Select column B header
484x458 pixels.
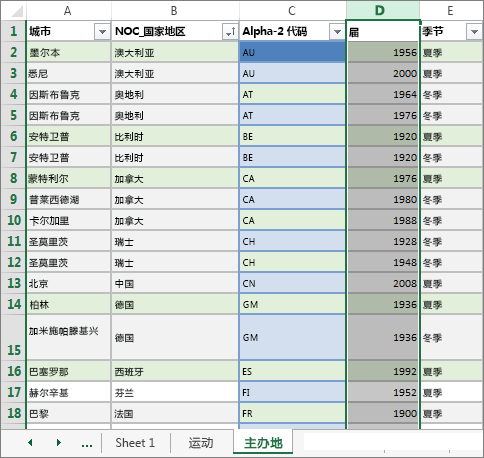click(175, 11)
